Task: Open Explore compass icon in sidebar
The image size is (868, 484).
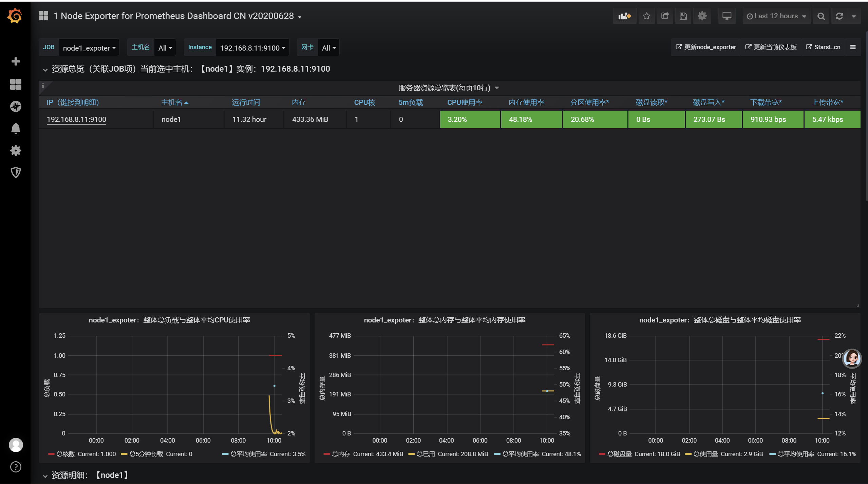Action: pos(16,107)
